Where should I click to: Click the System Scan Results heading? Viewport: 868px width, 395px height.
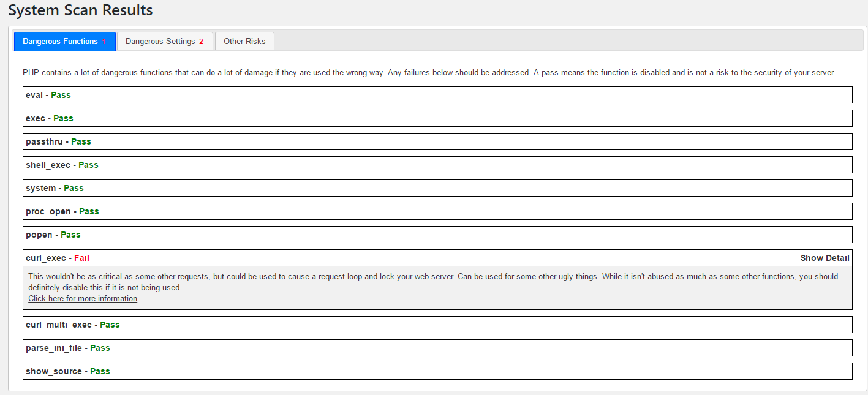click(x=80, y=10)
